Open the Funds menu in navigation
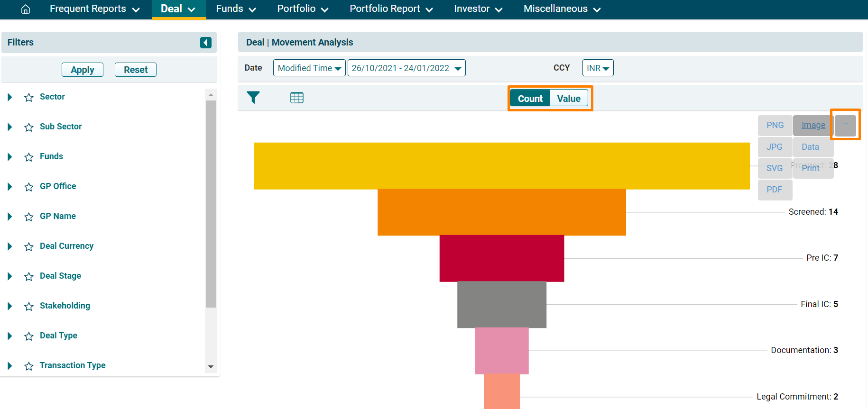868x409 pixels. coord(236,9)
